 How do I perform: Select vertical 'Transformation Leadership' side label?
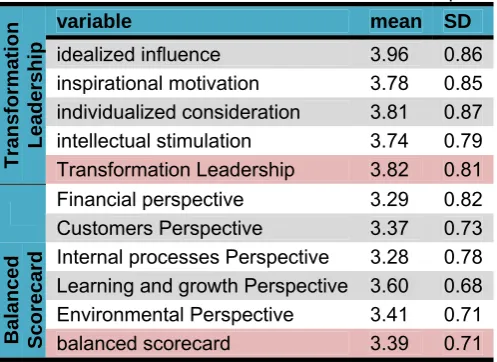[x=23, y=95]
